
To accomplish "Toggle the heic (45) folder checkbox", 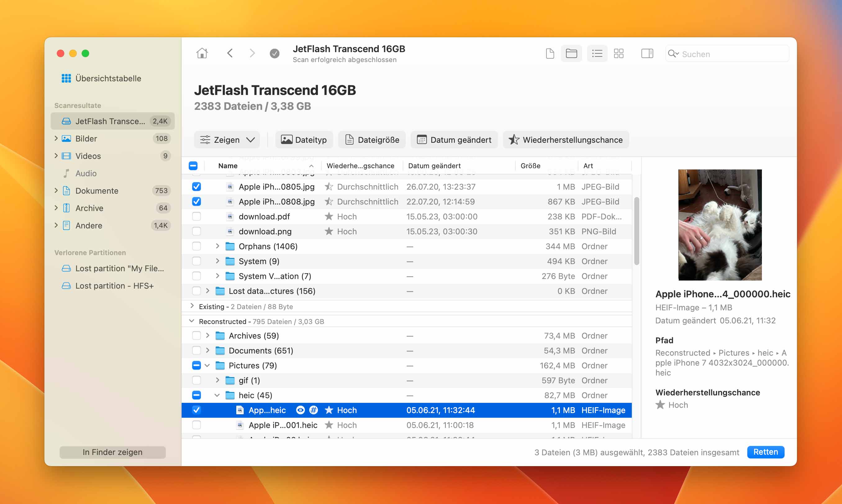I will [196, 395].
